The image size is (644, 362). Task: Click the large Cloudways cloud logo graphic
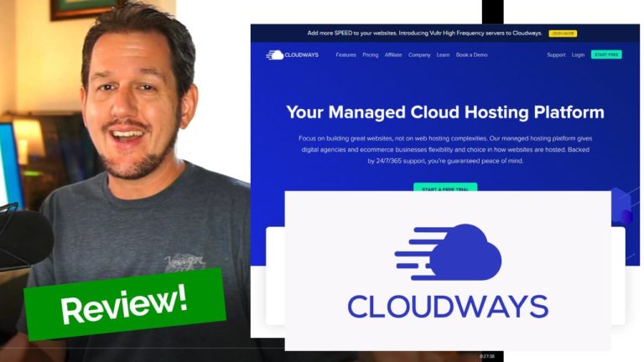point(448,252)
